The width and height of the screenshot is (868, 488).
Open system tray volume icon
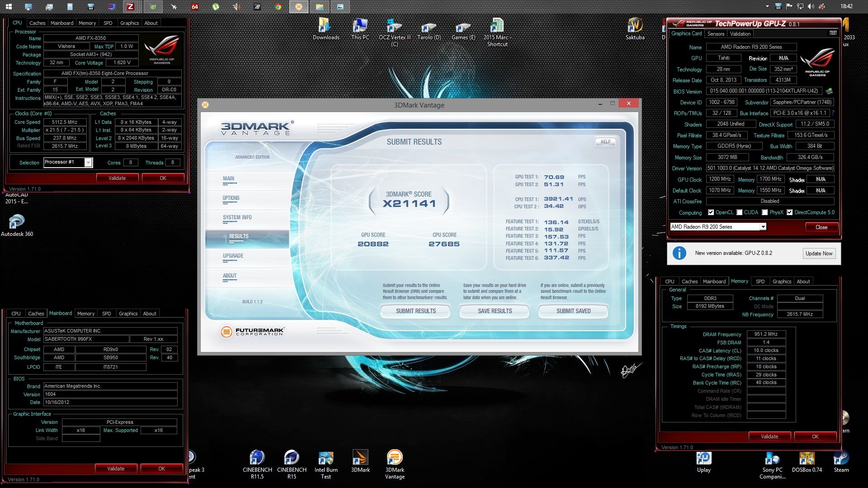click(811, 6)
